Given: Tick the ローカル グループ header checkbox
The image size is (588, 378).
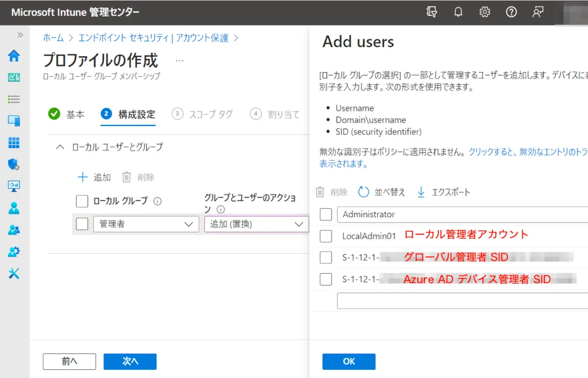Looking at the screenshot, I should point(82,201).
